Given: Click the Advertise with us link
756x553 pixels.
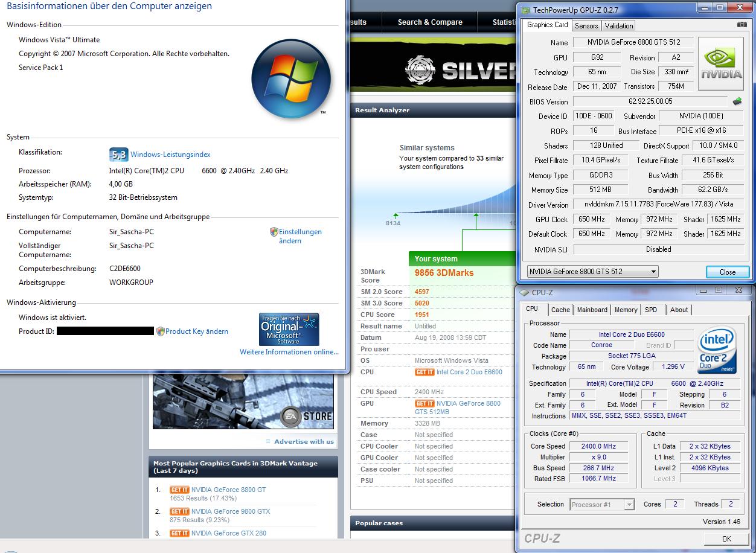Looking at the screenshot, I should pyautogui.click(x=304, y=441).
